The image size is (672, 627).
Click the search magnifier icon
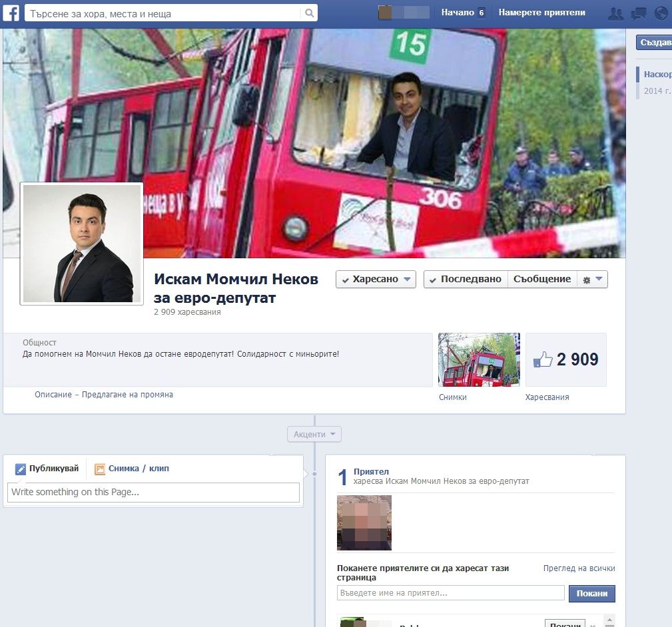(x=309, y=13)
